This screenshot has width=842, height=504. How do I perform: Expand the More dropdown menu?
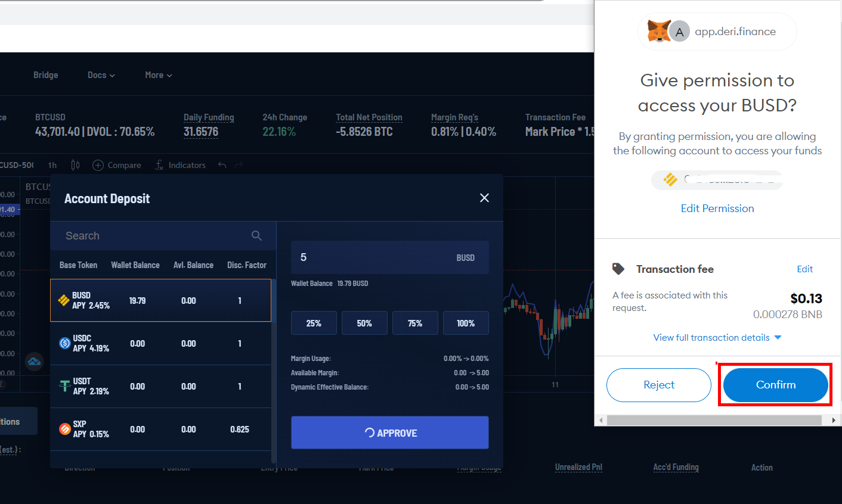[x=159, y=75]
